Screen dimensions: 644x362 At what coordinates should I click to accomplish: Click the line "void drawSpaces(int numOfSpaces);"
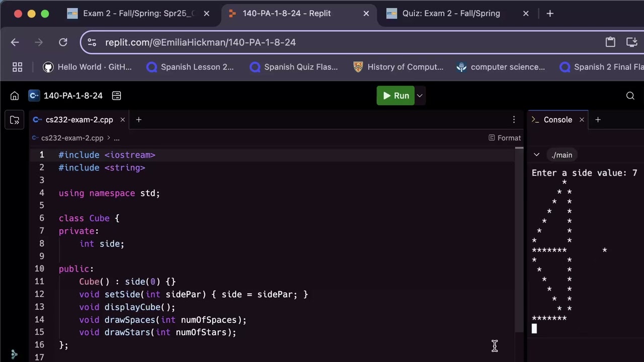point(163,320)
